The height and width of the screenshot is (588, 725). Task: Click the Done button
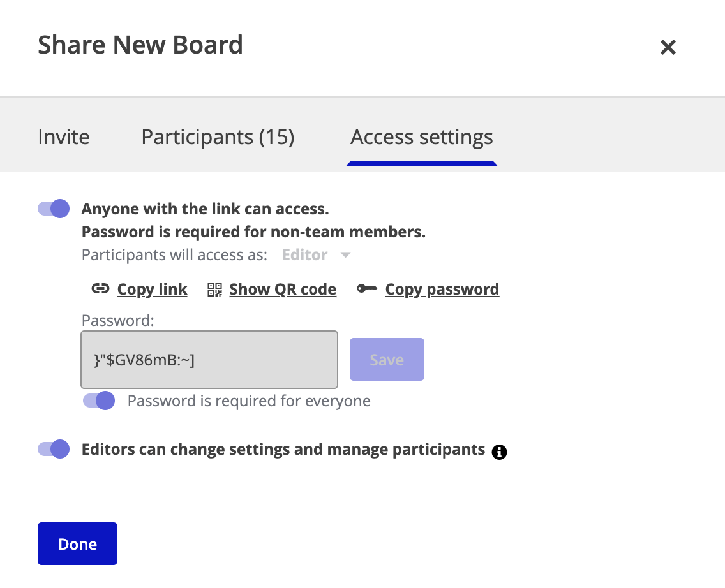[x=77, y=544]
